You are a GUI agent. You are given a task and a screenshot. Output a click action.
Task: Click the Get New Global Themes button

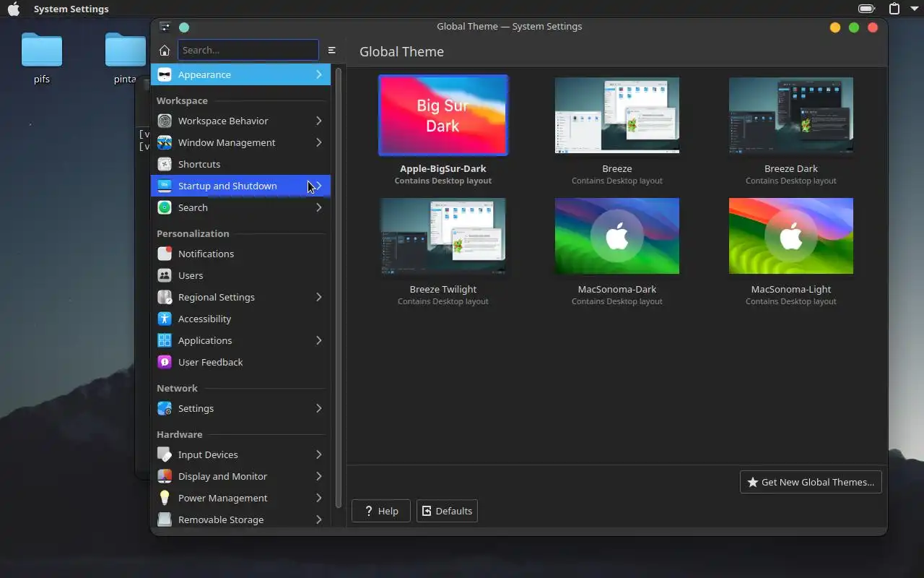(811, 482)
